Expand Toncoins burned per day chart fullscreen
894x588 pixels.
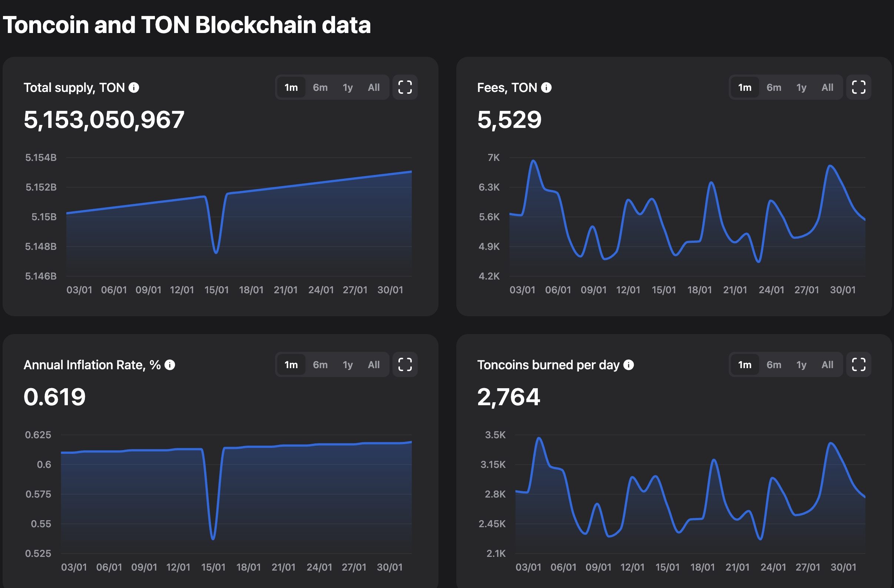click(859, 364)
